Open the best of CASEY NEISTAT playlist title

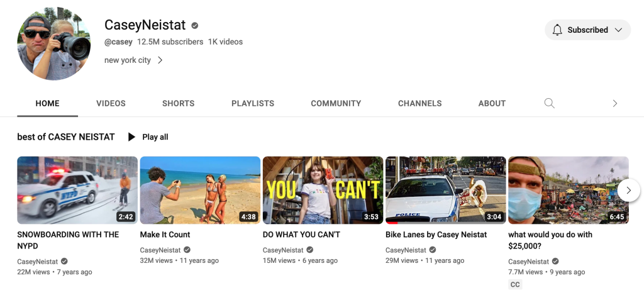(65, 137)
